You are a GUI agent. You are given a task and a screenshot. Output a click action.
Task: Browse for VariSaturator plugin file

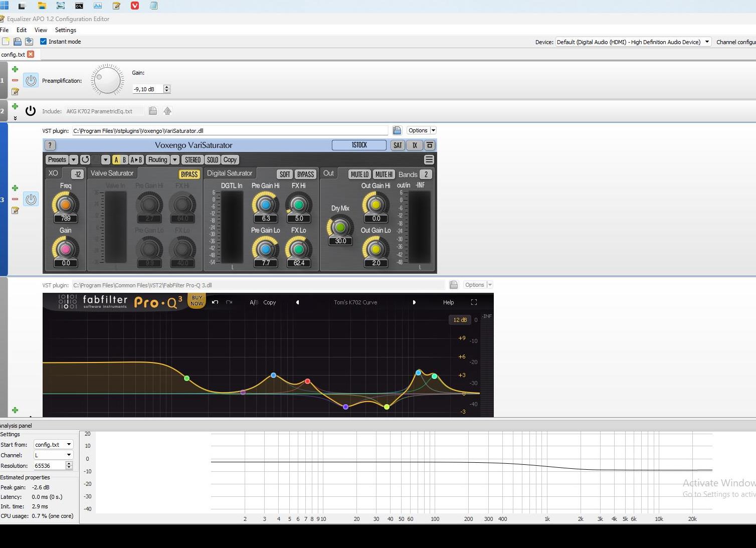(x=397, y=130)
